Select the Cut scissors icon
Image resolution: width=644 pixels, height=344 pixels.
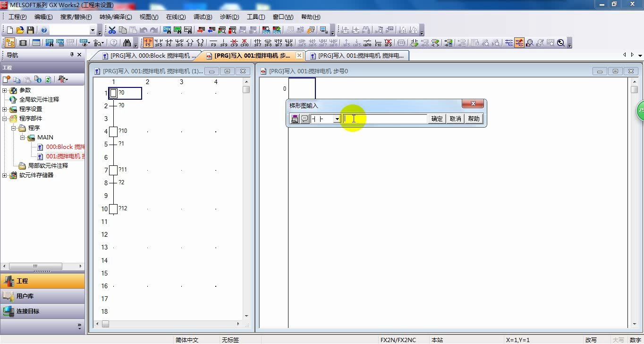tap(112, 30)
